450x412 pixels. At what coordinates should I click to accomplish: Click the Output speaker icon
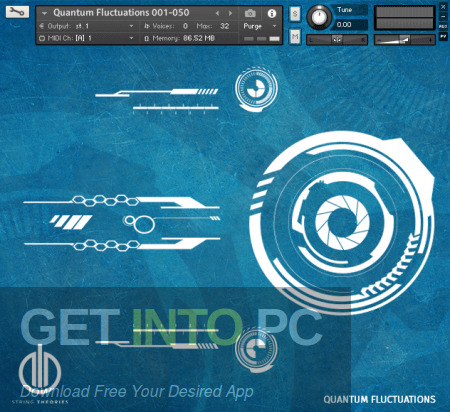(x=42, y=26)
